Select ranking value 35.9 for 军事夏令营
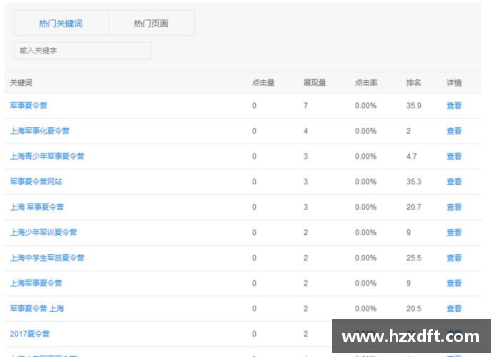The image size is (500, 362). 414,106
